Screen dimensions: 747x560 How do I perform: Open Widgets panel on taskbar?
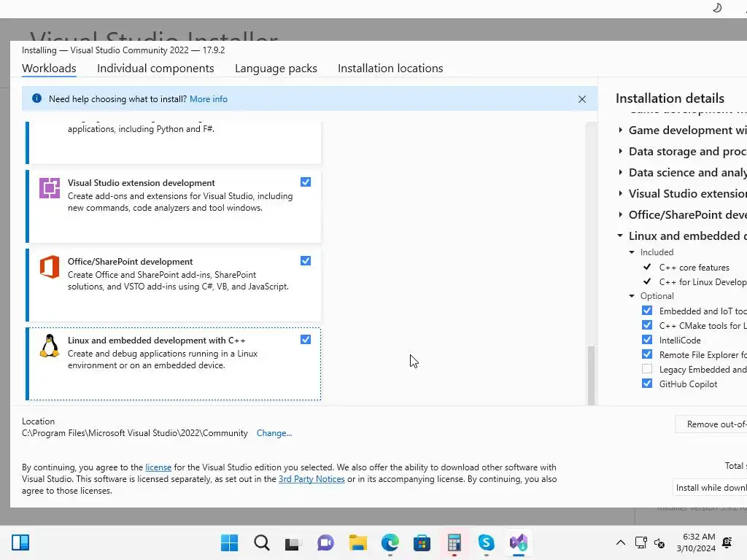pyautogui.click(x=20, y=542)
